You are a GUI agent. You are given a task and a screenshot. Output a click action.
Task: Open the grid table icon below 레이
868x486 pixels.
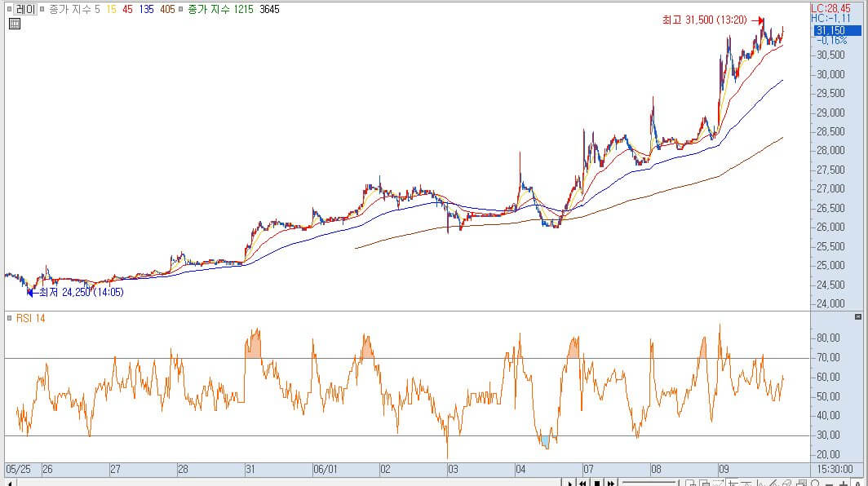coord(15,24)
